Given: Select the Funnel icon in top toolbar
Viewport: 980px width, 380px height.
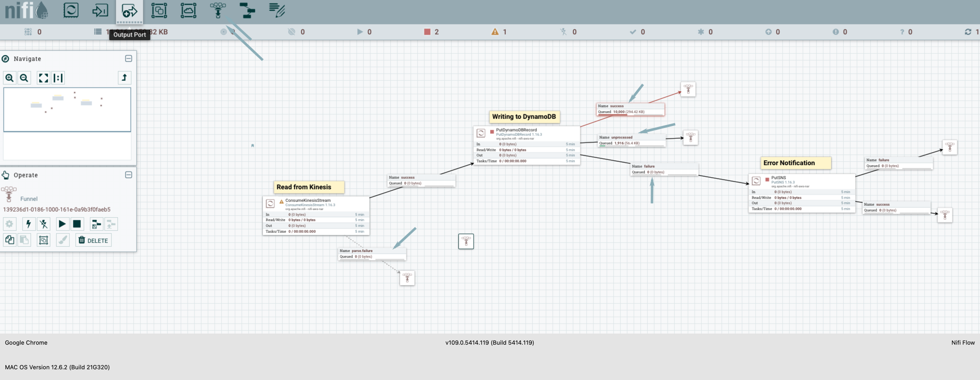Looking at the screenshot, I should point(218,11).
